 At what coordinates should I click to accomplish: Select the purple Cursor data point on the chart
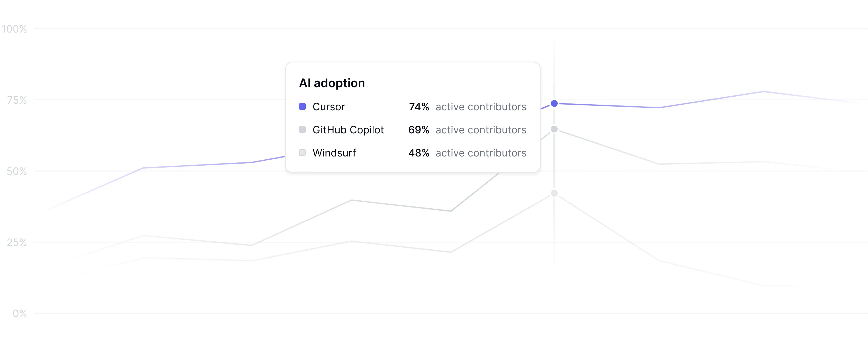[x=554, y=103]
